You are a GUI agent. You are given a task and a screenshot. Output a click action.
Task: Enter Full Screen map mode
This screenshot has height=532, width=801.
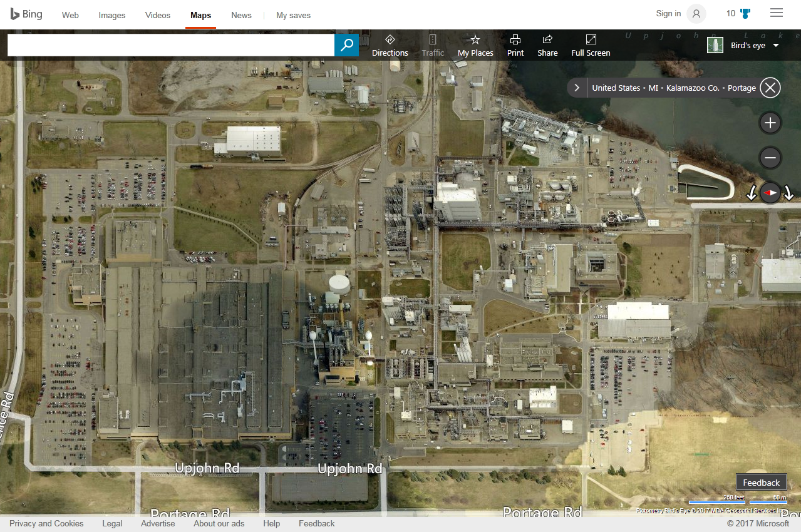click(x=591, y=46)
